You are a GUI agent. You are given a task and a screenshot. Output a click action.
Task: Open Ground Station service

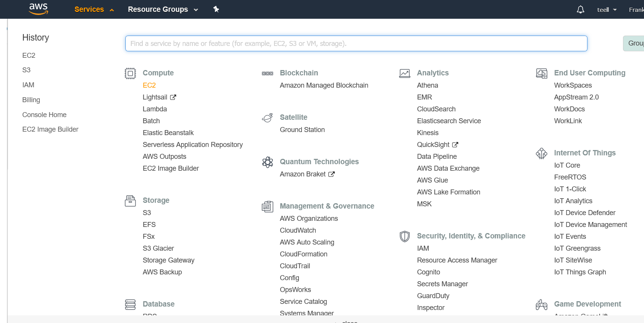coord(302,130)
